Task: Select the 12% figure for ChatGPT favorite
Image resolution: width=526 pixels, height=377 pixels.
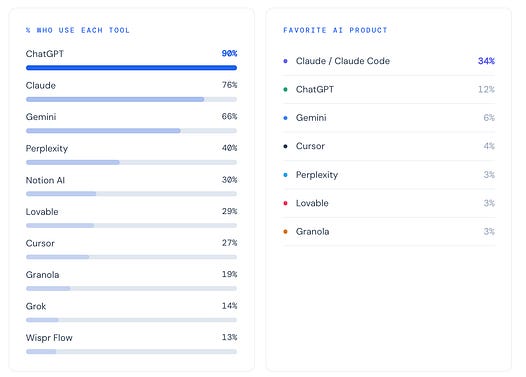Action: (x=486, y=90)
